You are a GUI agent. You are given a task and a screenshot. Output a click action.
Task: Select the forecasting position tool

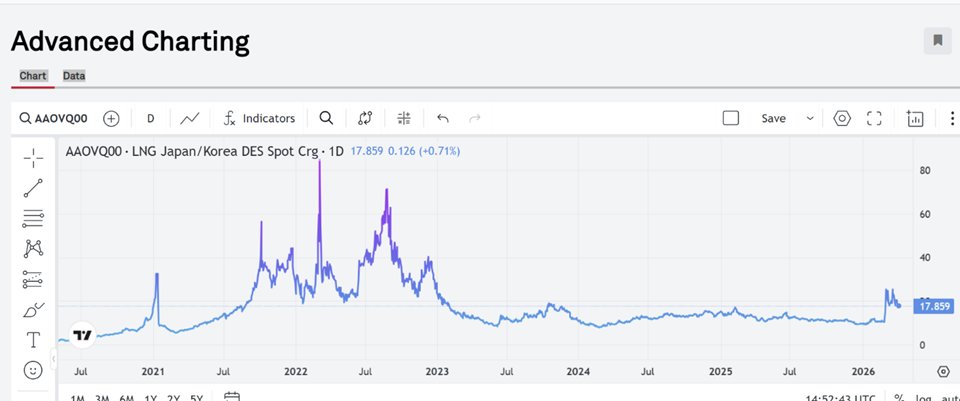tap(33, 279)
